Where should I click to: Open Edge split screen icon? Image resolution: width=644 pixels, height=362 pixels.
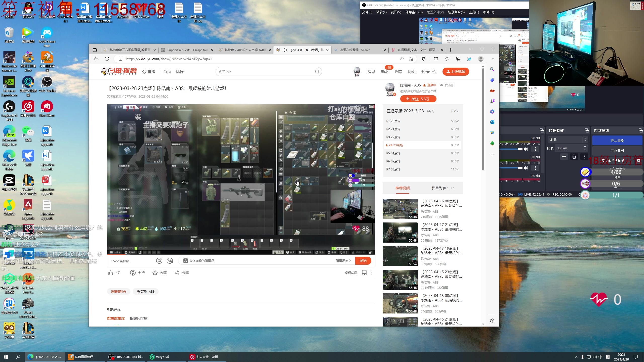tap(436, 59)
